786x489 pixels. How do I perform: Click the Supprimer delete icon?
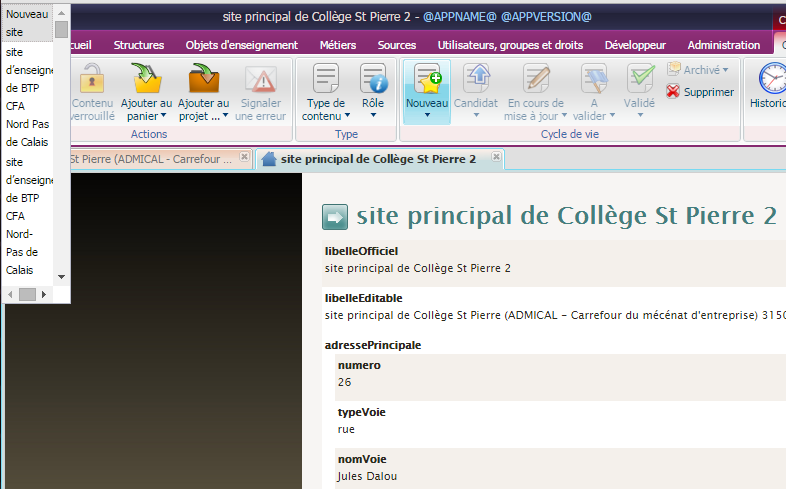(x=673, y=92)
